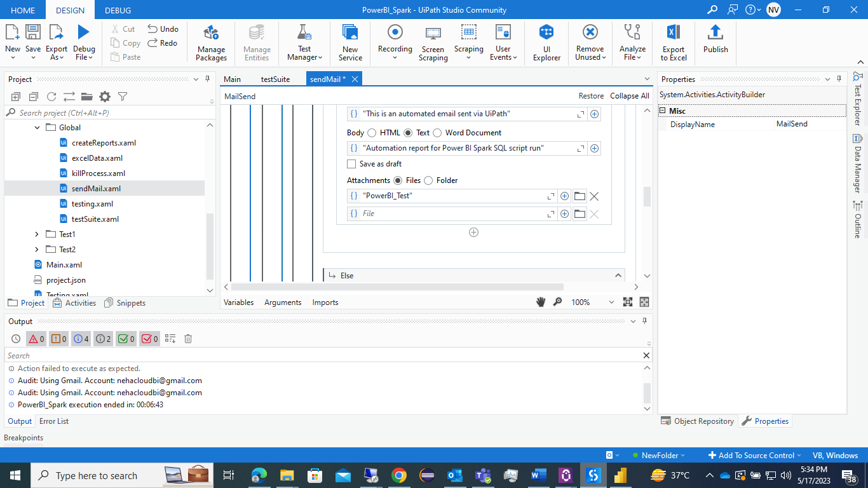Viewport: 868px width, 488px height.
Task: Toggle error messages filter in the Output panel
Action: tap(36, 339)
